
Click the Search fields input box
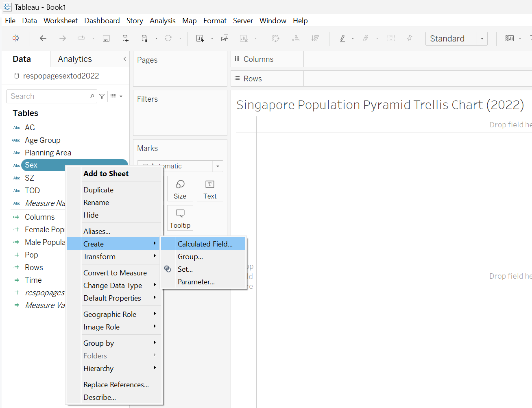(49, 96)
